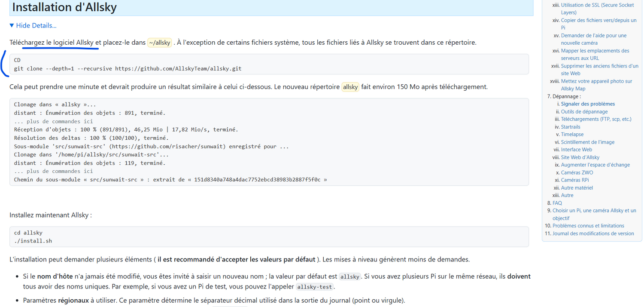Click 'Clonage dans « allsky »...' output line
644x307 pixels.
[x=55, y=104]
